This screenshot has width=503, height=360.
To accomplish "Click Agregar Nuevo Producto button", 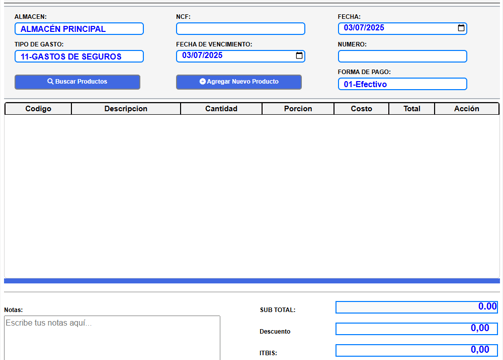I will pyautogui.click(x=239, y=82).
